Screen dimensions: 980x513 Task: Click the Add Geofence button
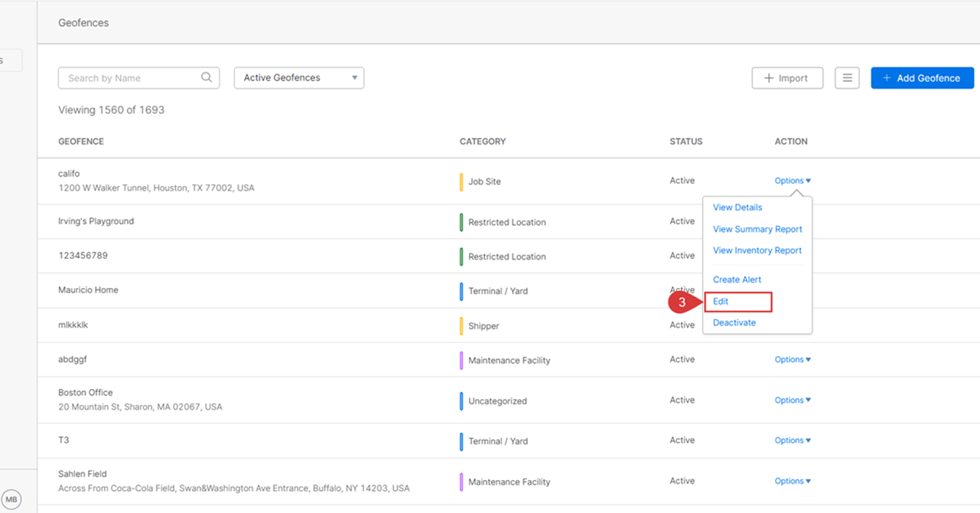(922, 78)
